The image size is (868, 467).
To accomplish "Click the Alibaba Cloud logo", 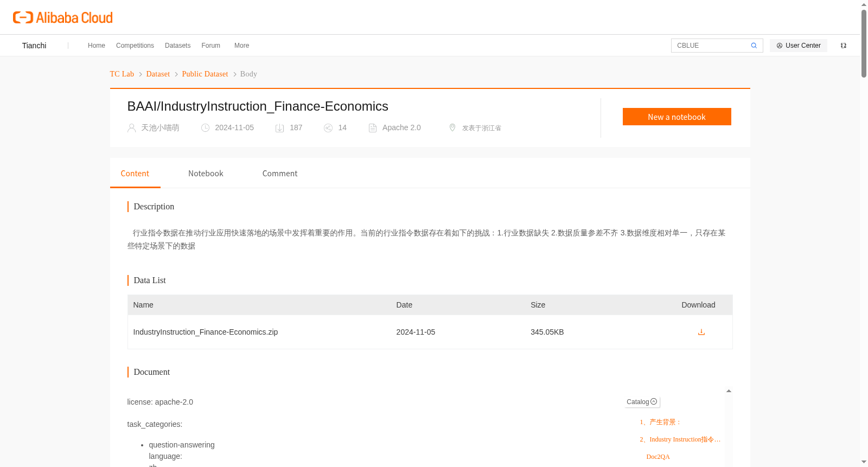I will [x=63, y=17].
